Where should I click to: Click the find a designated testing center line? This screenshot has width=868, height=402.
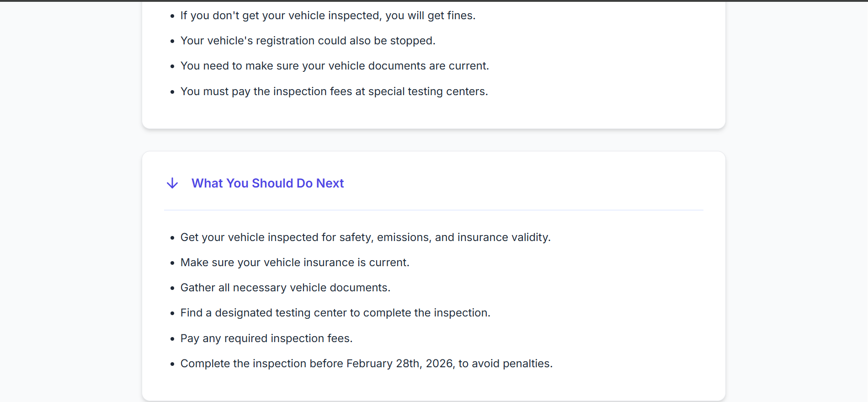coord(335,313)
